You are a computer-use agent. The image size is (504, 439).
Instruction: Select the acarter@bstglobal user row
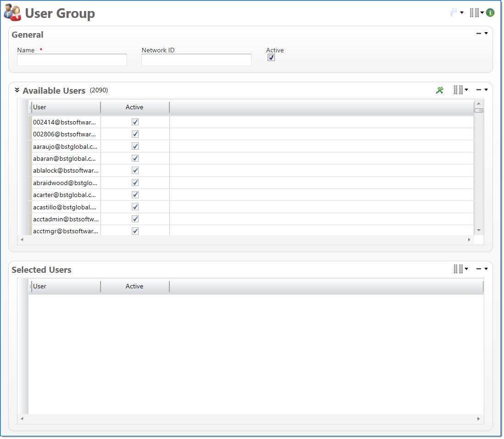coord(65,195)
